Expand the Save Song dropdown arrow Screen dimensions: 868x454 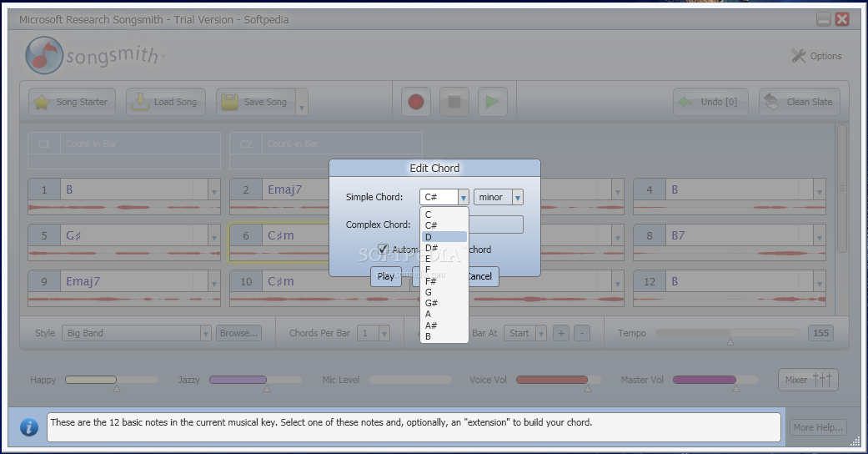[x=302, y=102]
